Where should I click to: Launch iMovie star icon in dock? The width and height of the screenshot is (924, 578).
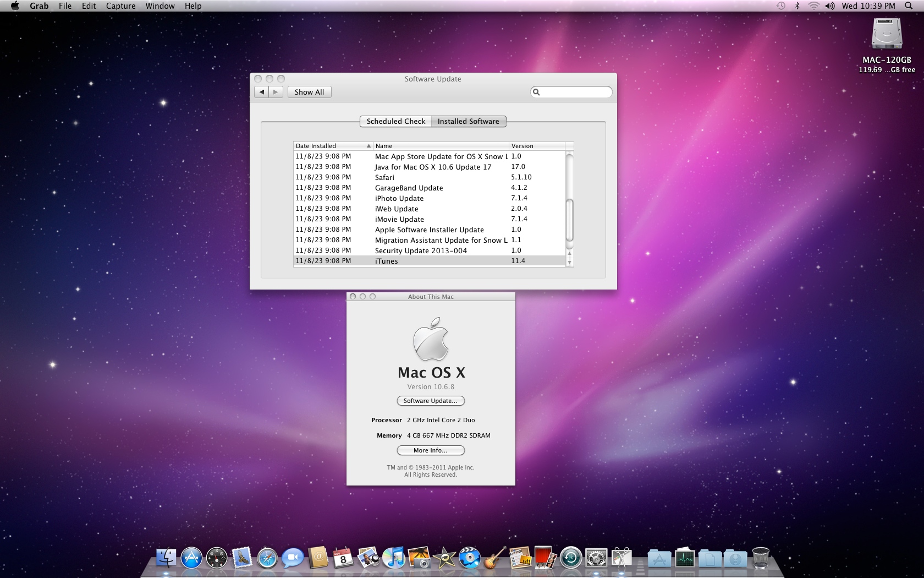point(444,558)
